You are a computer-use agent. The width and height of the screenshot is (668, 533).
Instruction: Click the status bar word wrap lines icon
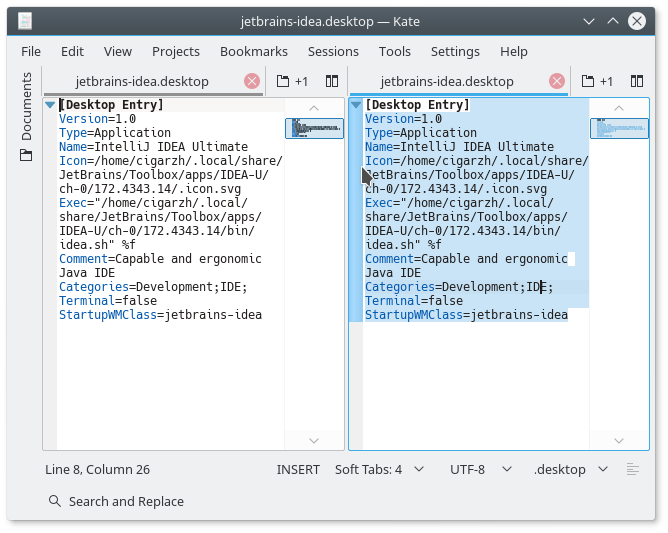pos(633,470)
